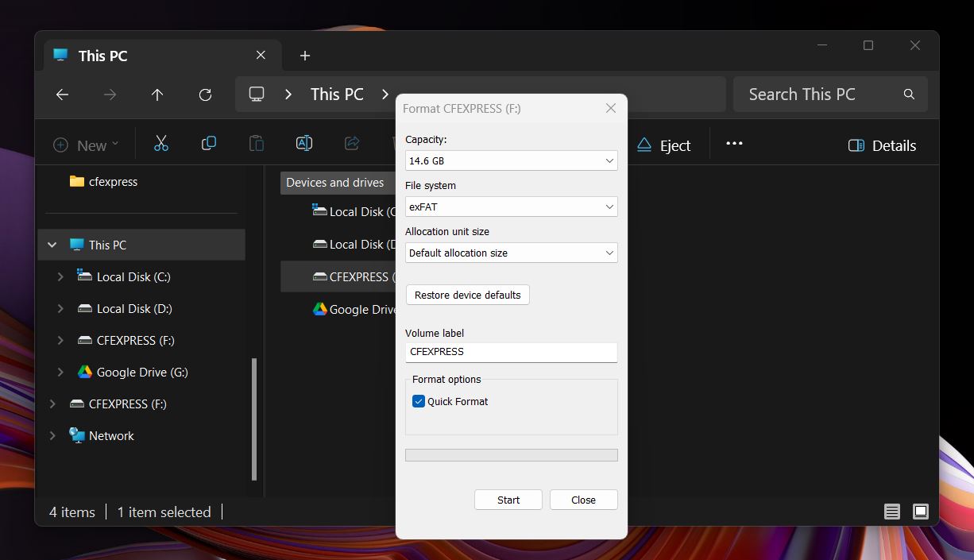Click the Start button to format
Viewport: 974px width, 560px height.
pyautogui.click(x=508, y=500)
